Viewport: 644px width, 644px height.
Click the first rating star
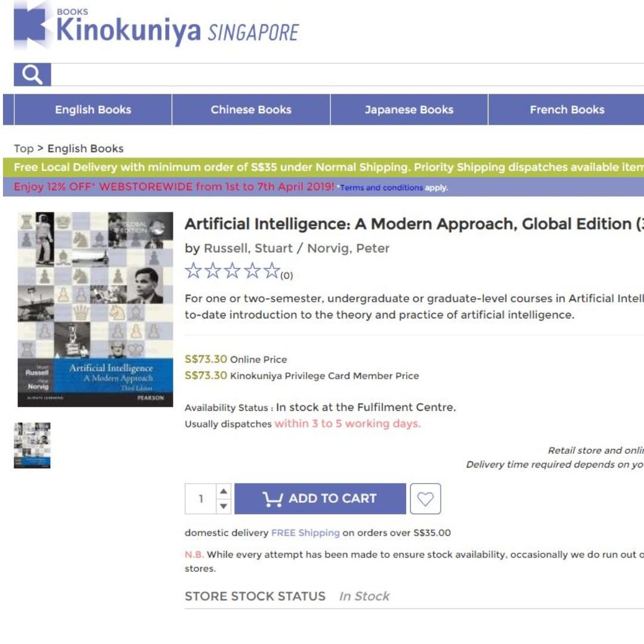193,271
